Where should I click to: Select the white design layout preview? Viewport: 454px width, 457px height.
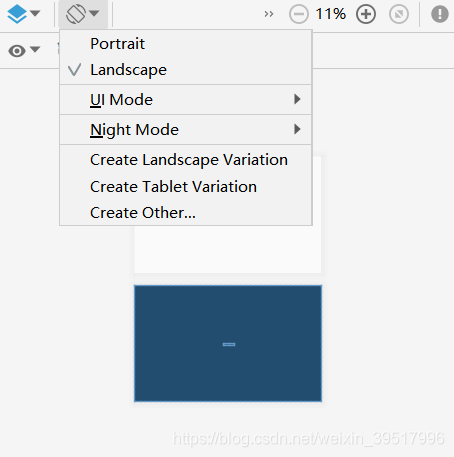(x=228, y=249)
